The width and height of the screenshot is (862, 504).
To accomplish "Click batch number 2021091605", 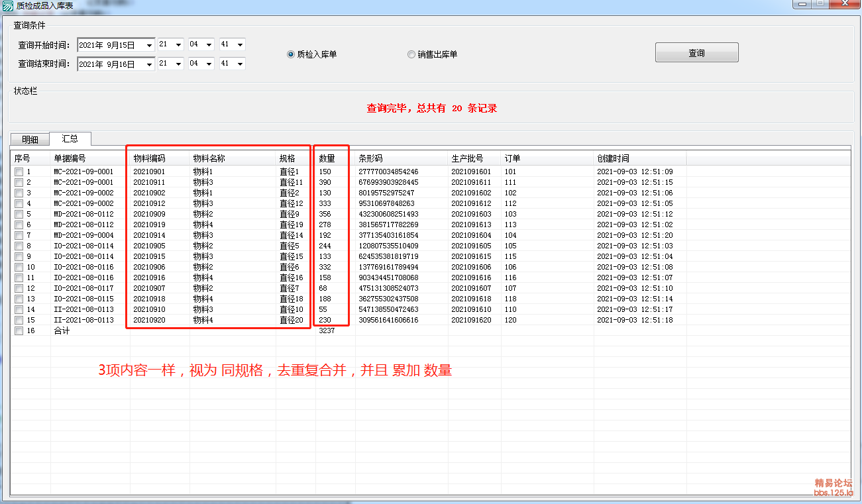I will [x=471, y=246].
